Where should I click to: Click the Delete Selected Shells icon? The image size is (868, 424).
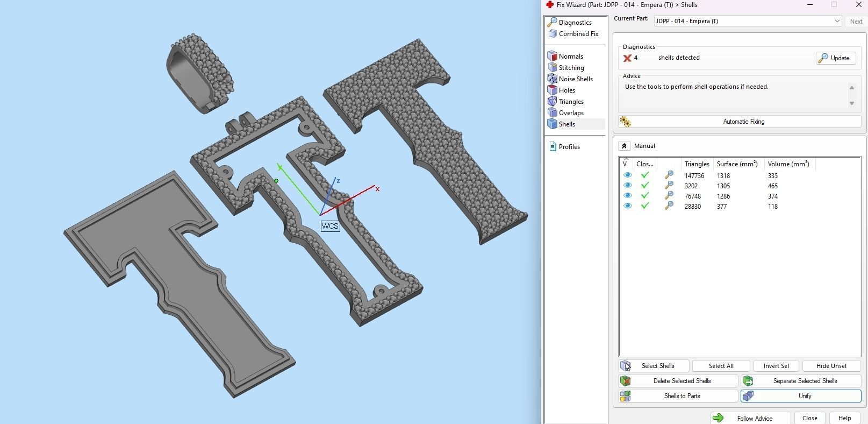click(x=626, y=381)
